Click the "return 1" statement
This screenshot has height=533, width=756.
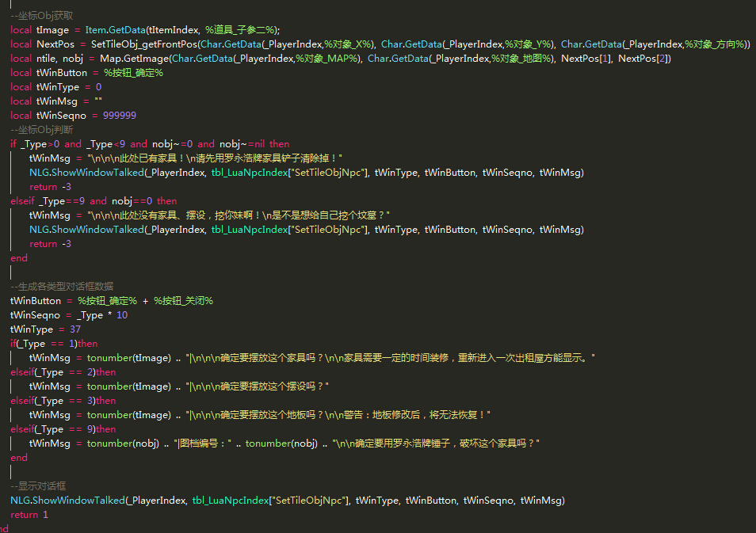29,515
